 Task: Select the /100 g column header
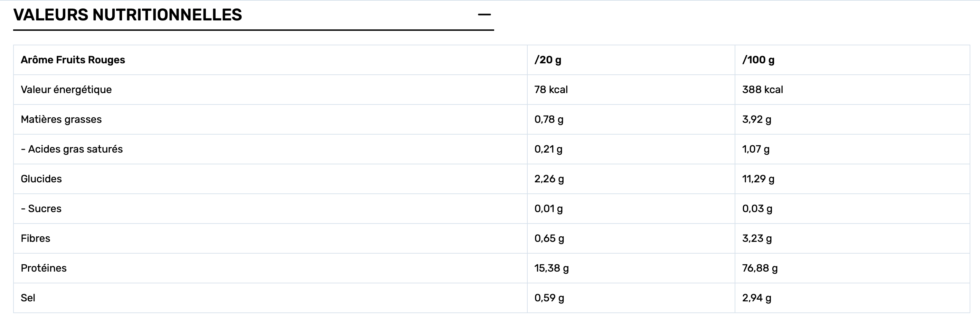pos(758,60)
